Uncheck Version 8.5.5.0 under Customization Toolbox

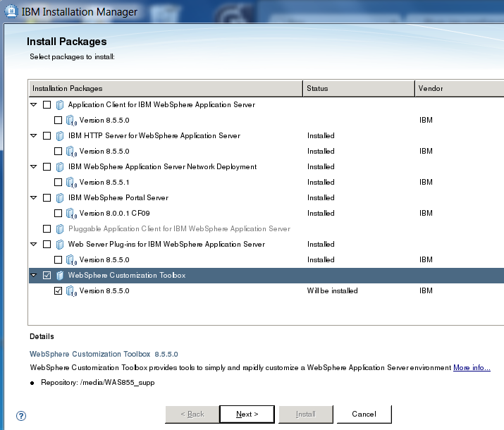[59, 291]
